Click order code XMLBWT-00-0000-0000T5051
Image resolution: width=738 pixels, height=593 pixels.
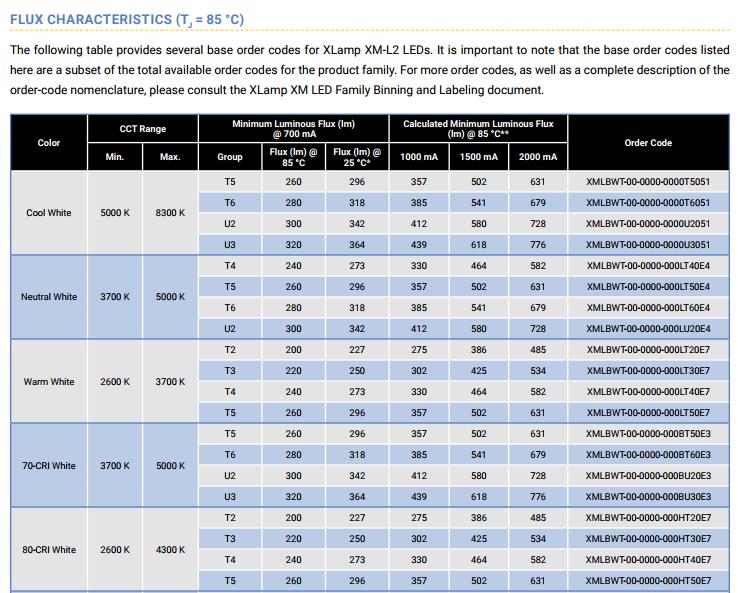[x=648, y=182]
